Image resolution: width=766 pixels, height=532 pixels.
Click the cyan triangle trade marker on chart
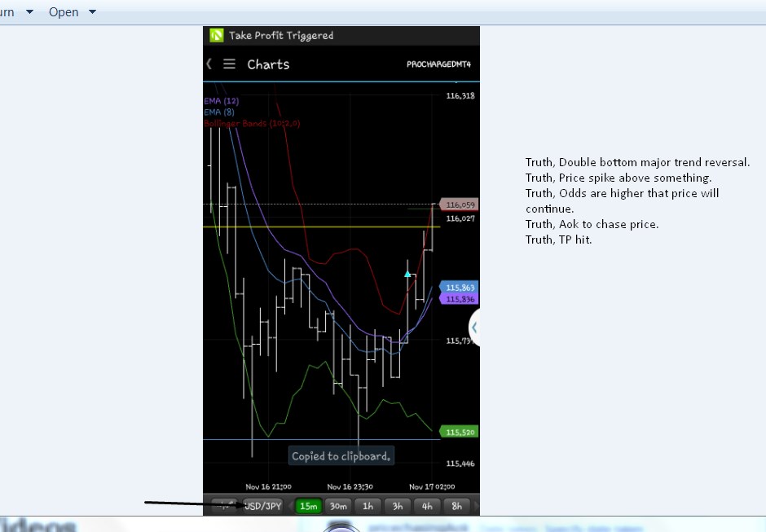coord(407,274)
